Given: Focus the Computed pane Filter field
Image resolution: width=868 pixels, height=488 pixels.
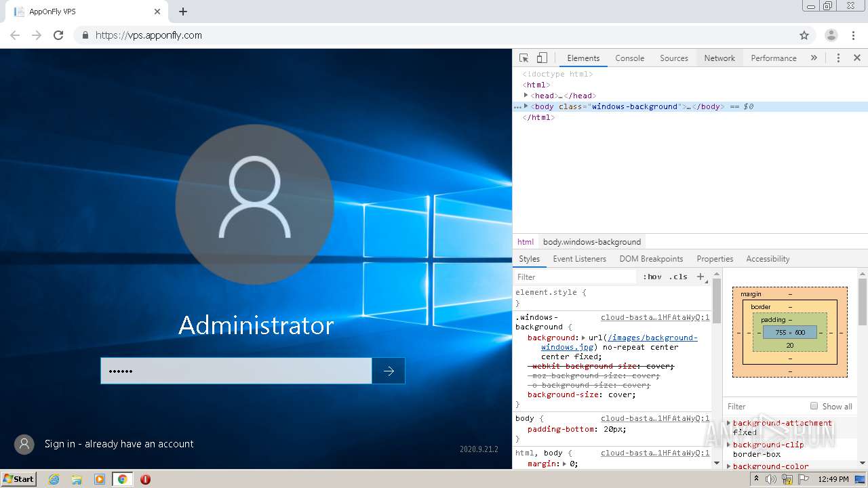Looking at the screenshot, I should (x=766, y=407).
